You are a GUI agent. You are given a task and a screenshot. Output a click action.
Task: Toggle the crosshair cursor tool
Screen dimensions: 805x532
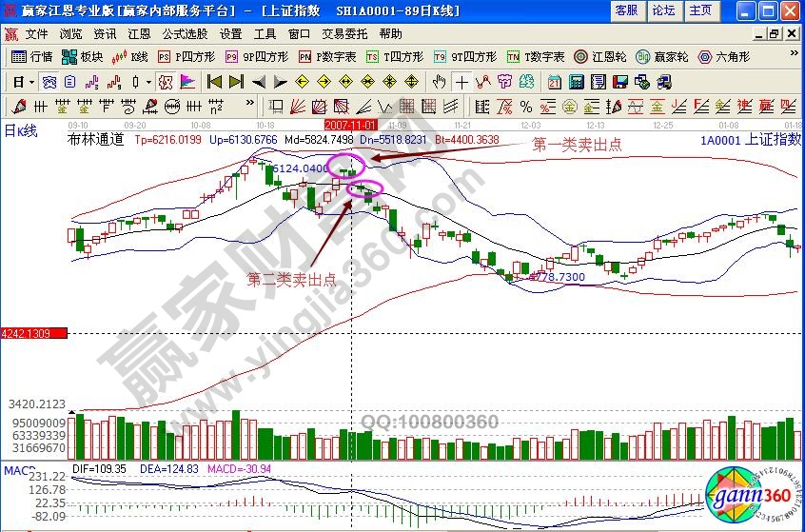pos(461,81)
